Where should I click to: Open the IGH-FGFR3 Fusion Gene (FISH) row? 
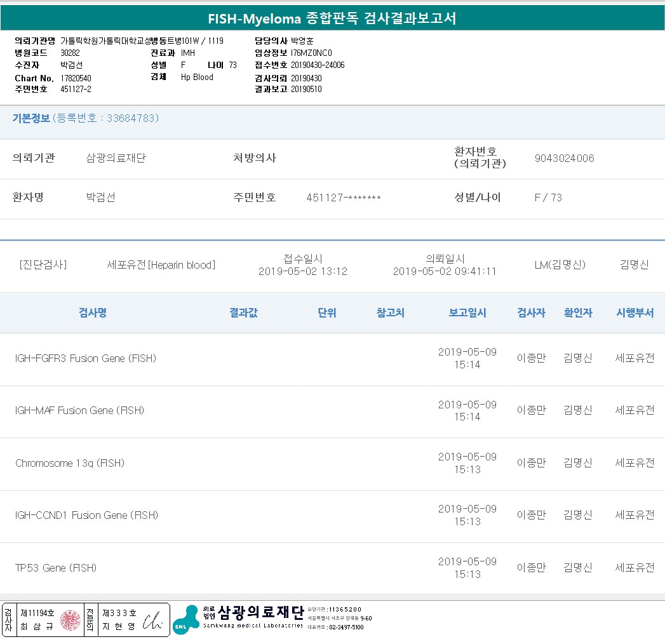coord(86,359)
